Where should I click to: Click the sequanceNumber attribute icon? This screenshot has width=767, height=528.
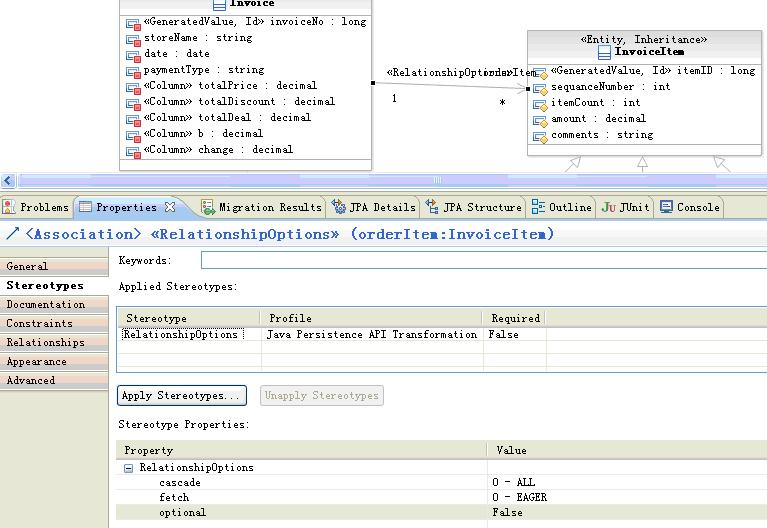(x=540, y=90)
